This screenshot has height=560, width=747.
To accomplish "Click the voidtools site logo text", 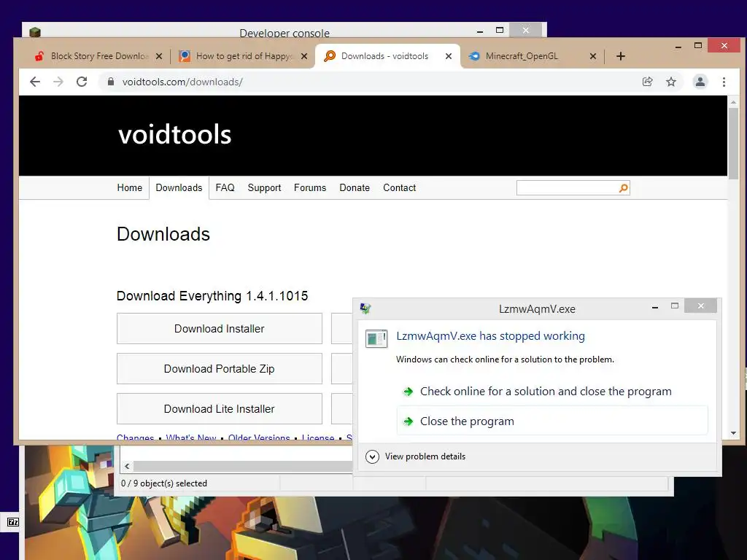I will [175, 134].
